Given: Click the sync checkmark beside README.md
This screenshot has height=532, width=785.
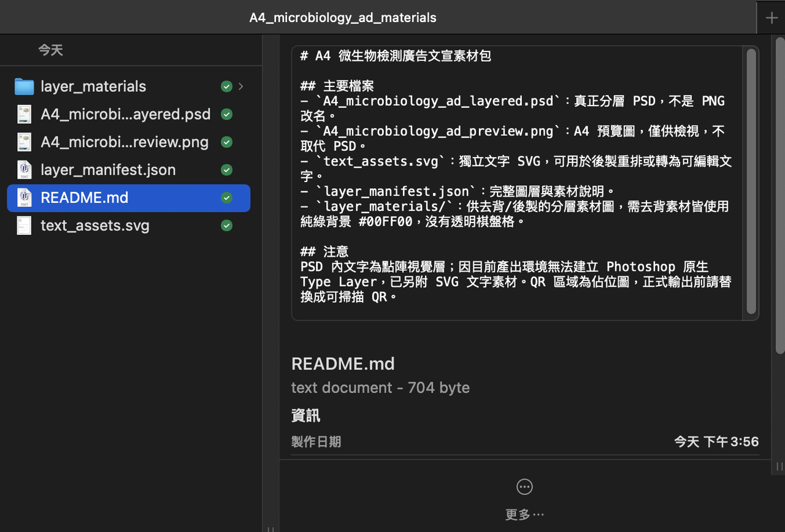Looking at the screenshot, I should [x=226, y=198].
